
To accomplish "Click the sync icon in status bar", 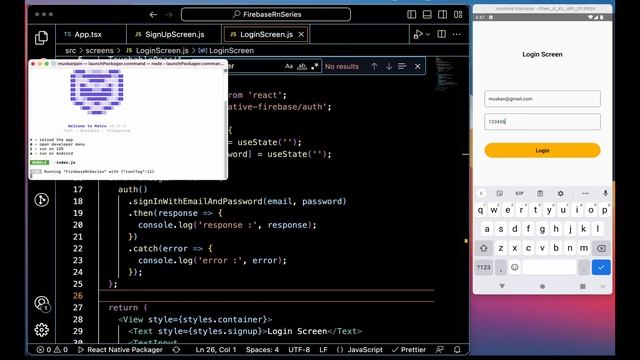I will click(x=176, y=349).
